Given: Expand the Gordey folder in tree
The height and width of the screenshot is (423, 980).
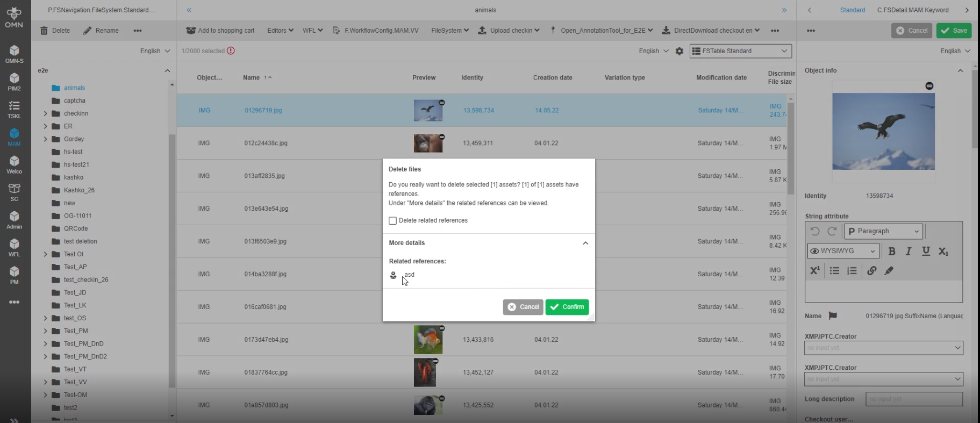Looking at the screenshot, I should [45, 139].
